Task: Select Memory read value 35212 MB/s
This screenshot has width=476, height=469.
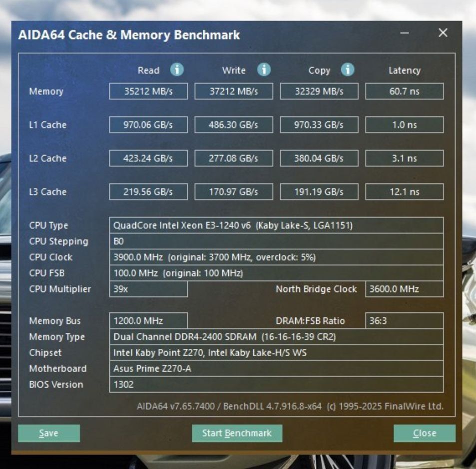Action: (148, 91)
